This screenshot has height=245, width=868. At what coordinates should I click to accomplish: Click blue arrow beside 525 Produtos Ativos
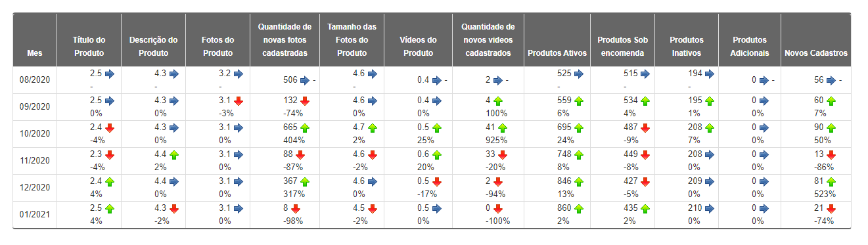pos(579,74)
